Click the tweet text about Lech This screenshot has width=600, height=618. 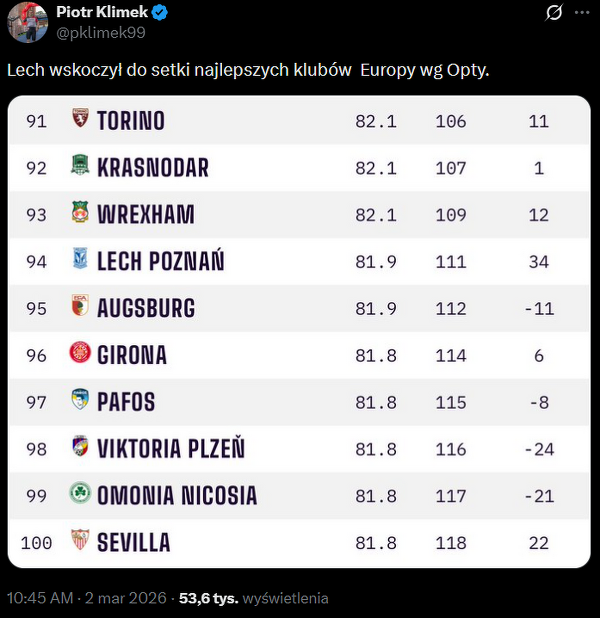click(248, 71)
